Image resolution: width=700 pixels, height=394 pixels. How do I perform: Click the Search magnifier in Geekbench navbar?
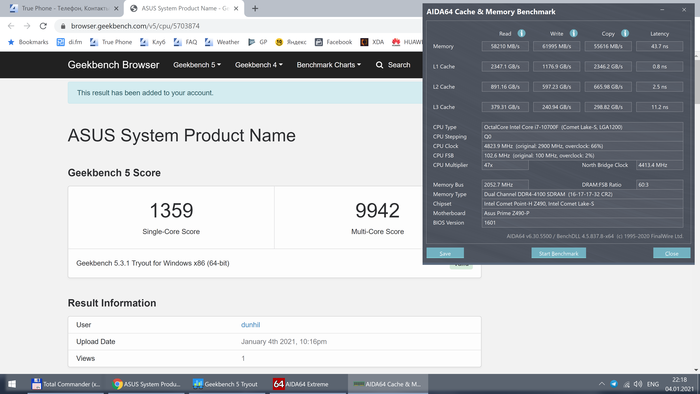point(379,65)
